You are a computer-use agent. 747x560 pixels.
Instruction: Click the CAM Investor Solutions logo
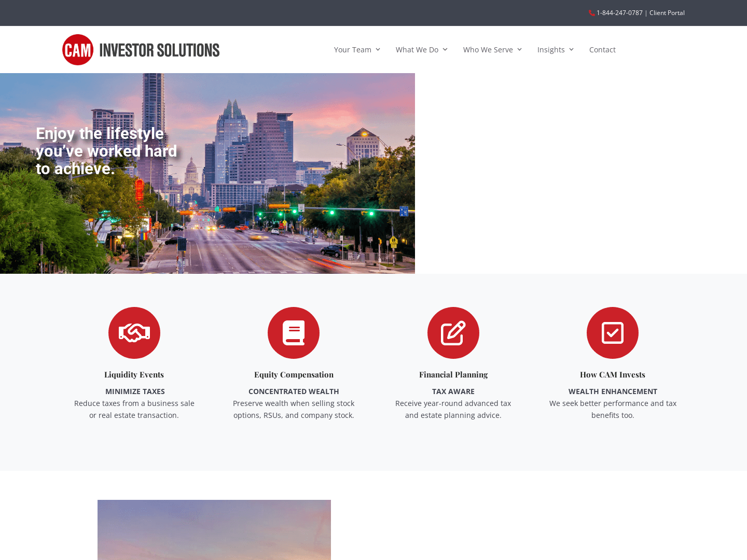pyautogui.click(x=141, y=50)
